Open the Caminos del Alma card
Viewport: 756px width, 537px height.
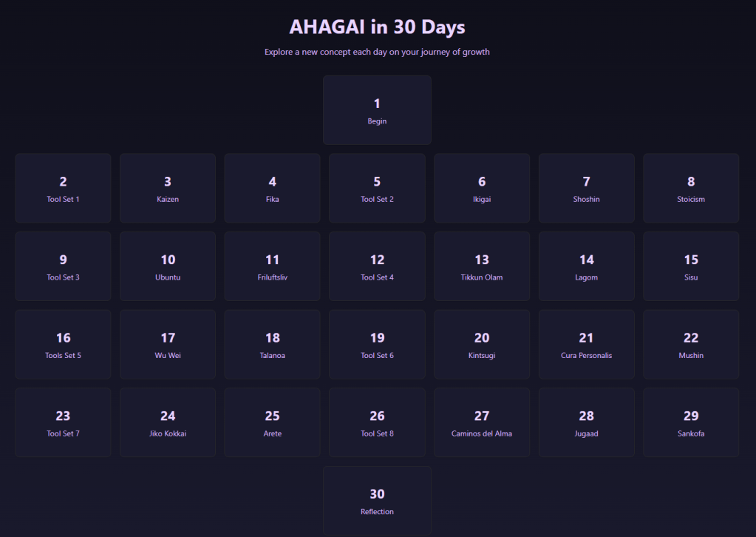pos(482,423)
